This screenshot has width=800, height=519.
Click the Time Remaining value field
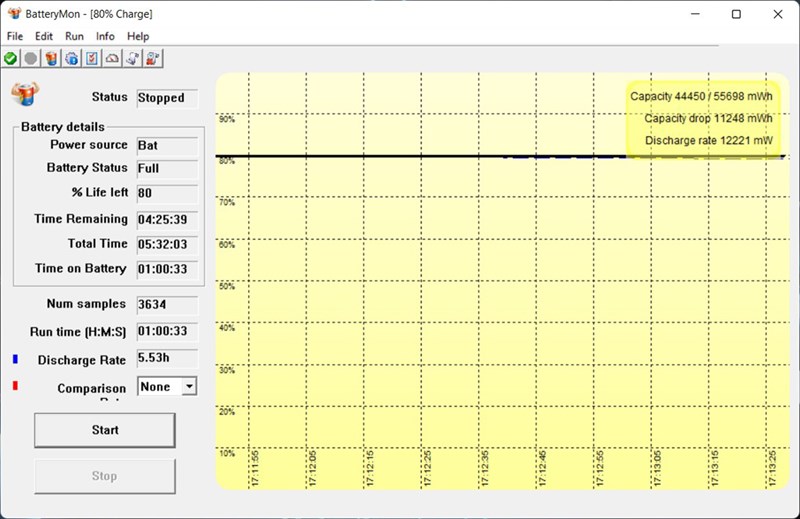tap(167, 219)
